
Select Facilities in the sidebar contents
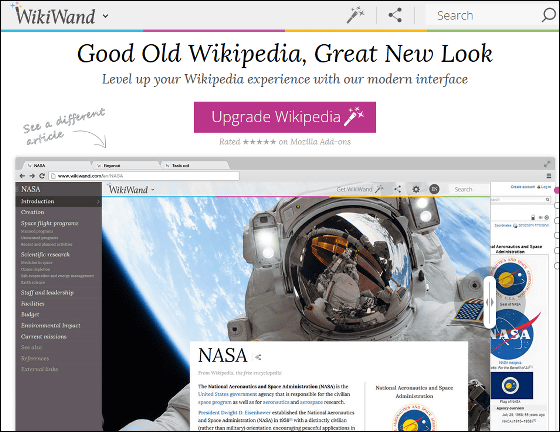pyautogui.click(x=32, y=303)
